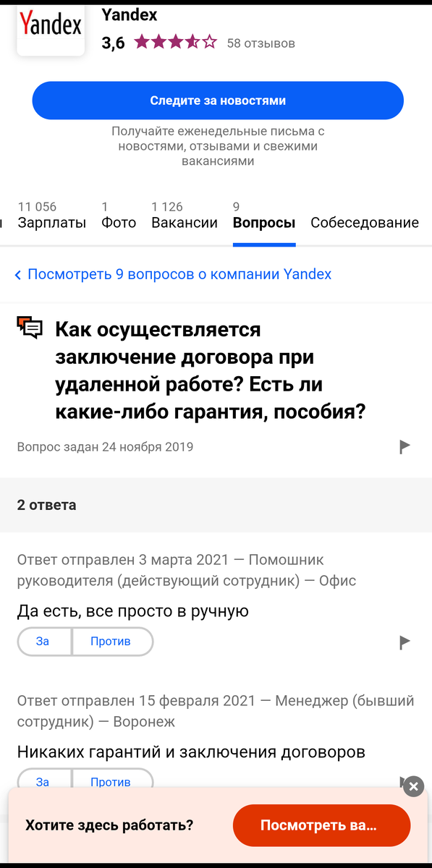
Task: Tap the red Посмотреть вакансии button
Action: 321,825
